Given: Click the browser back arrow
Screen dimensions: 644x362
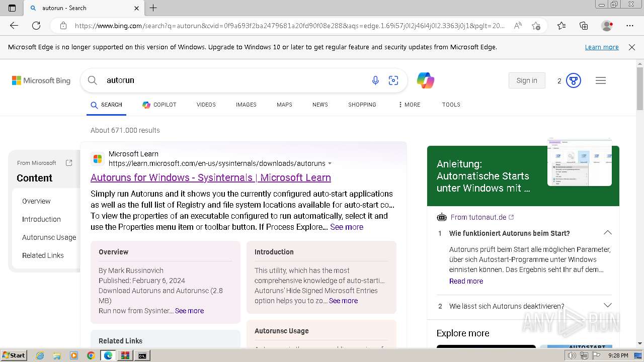Looking at the screenshot, I should [x=14, y=26].
